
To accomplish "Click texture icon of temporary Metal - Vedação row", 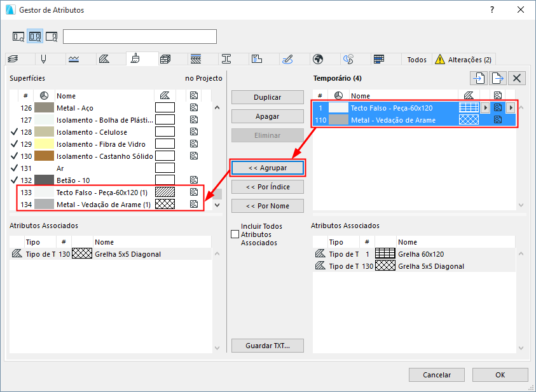I will click(498, 119).
